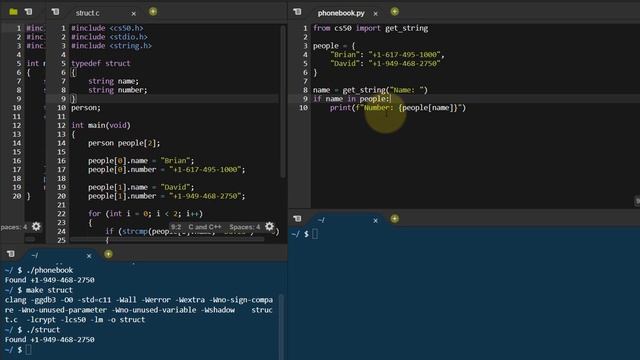This screenshot has width=640, height=360.
Task: Open pane menu icon left of struct.c tab
Action: [55, 12]
